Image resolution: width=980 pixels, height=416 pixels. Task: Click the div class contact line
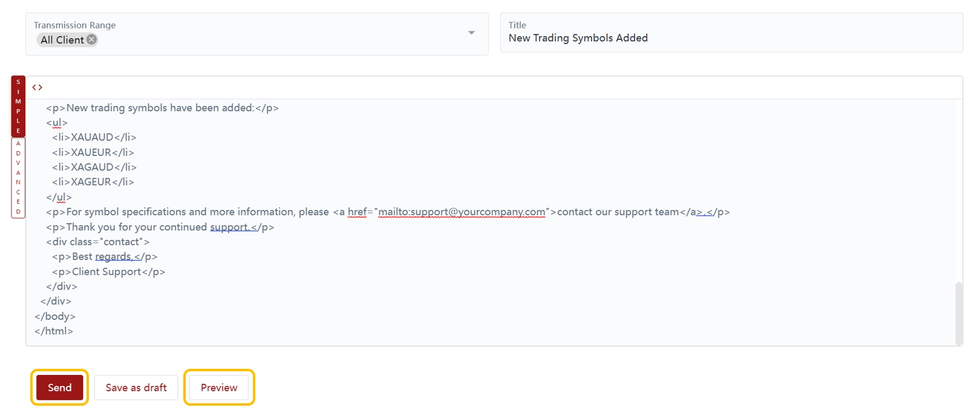pyautogui.click(x=97, y=242)
